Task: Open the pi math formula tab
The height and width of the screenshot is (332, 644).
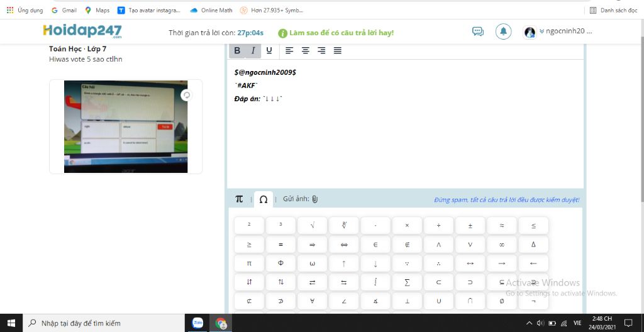Action: pyautogui.click(x=239, y=199)
